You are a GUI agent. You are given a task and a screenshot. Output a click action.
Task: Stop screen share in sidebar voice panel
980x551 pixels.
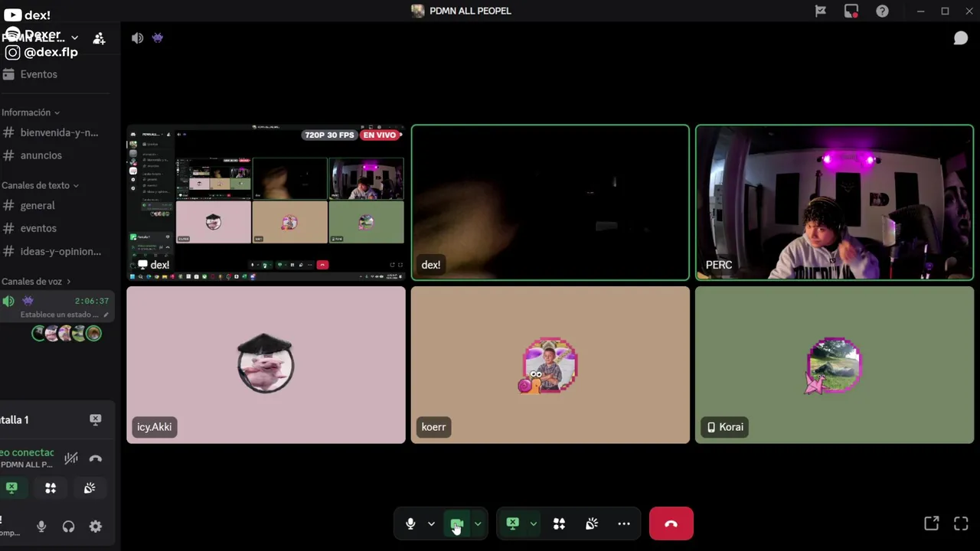click(x=11, y=488)
